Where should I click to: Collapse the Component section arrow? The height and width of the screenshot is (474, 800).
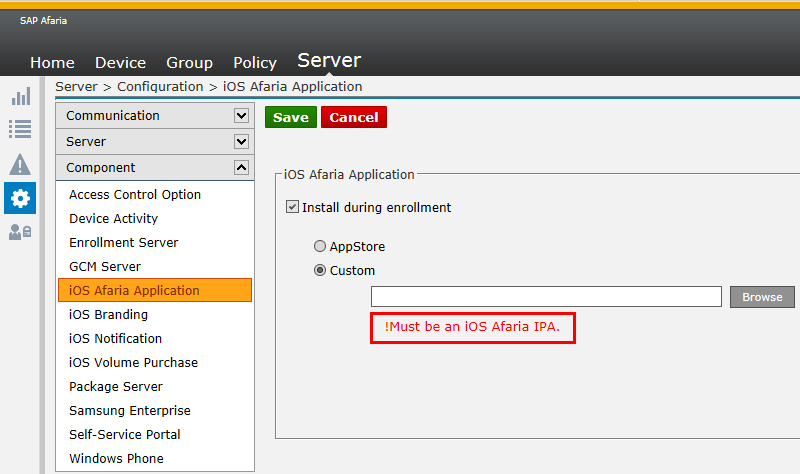click(241, 167)
